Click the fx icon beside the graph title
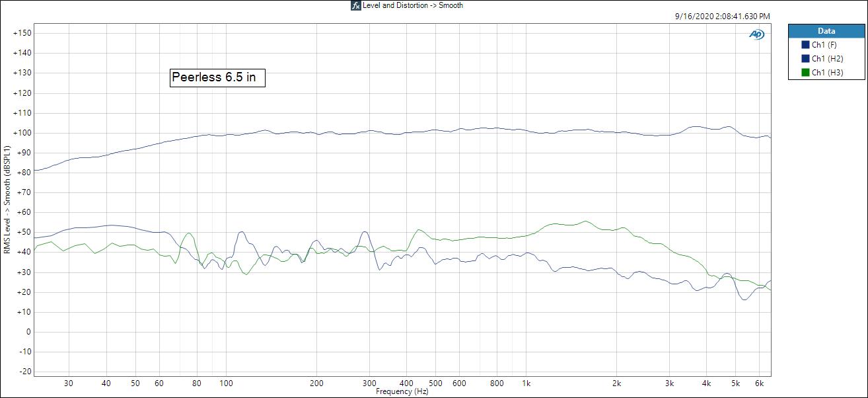 tap(356, 5)
